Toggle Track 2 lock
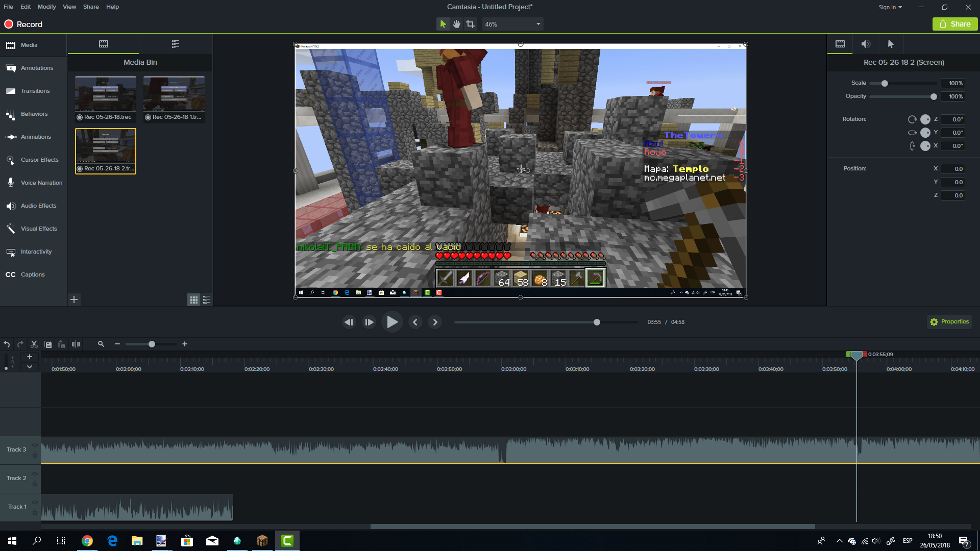 tap(35, 483)
